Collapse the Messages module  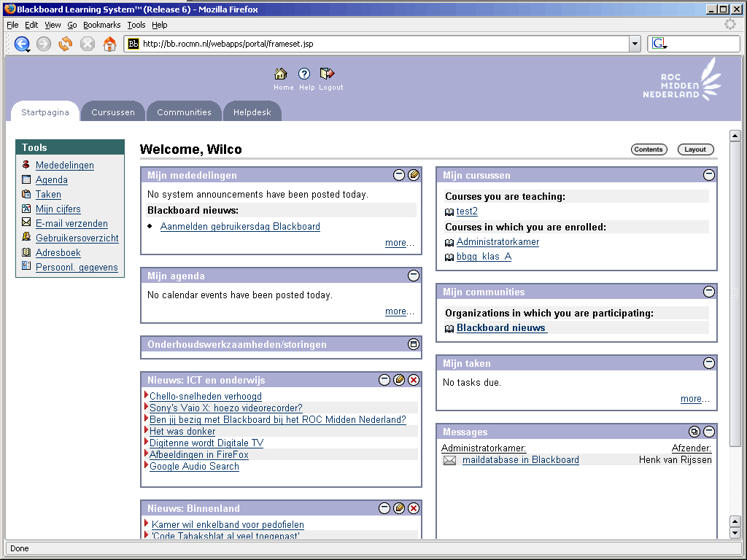pos(709,432)
